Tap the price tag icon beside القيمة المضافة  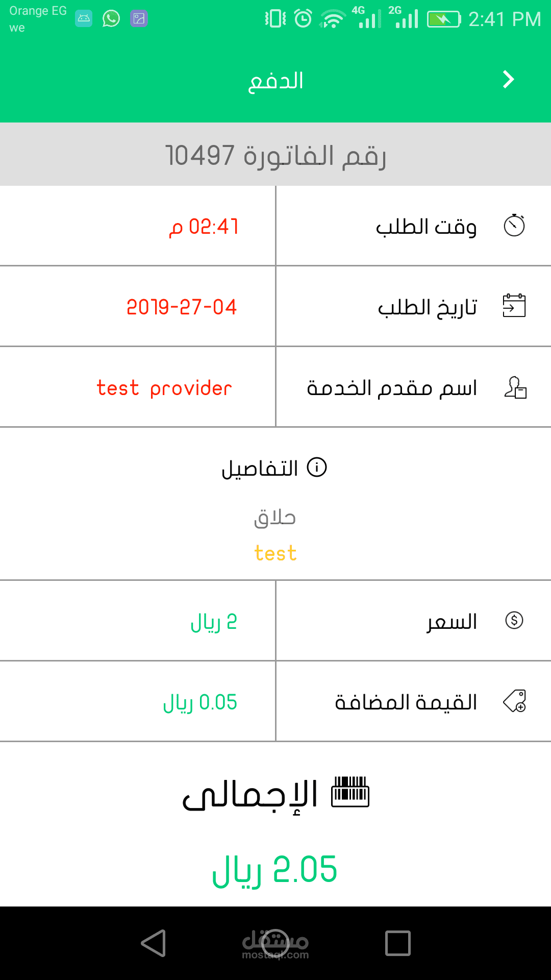tap(515, 701)
